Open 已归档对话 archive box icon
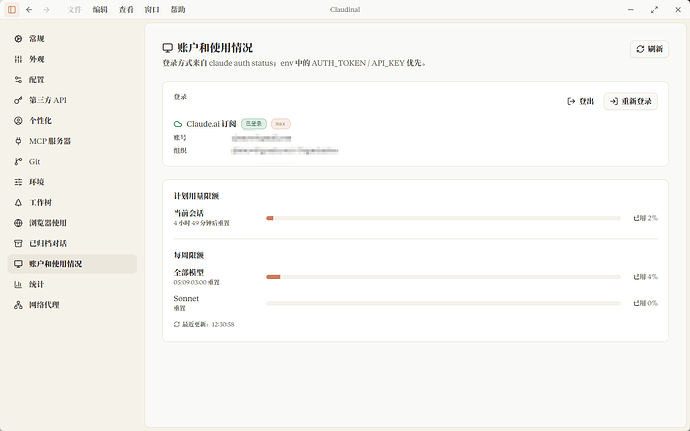This screenshot has width=690, height=431. (18, 243)
